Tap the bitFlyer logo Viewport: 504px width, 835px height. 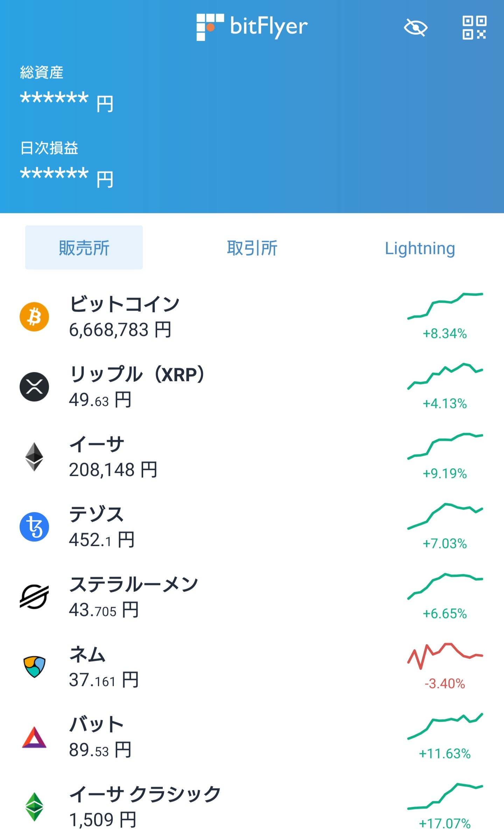tap(252, 27)
